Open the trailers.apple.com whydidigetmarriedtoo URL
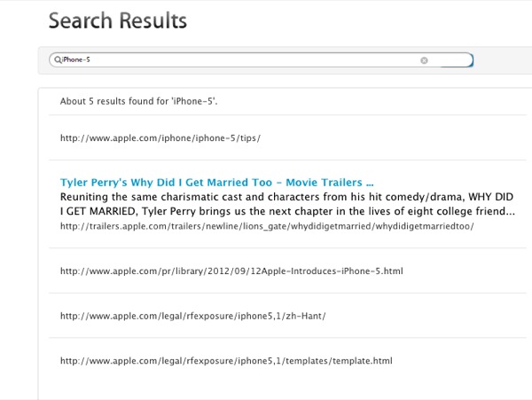532x400 pixels. [x=267, y=226]
